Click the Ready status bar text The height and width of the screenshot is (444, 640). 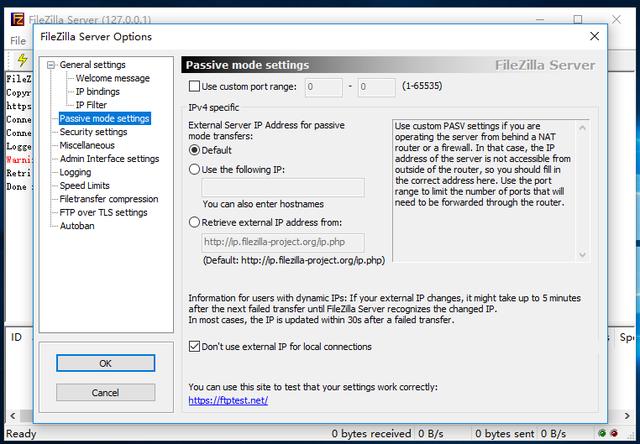21,433
